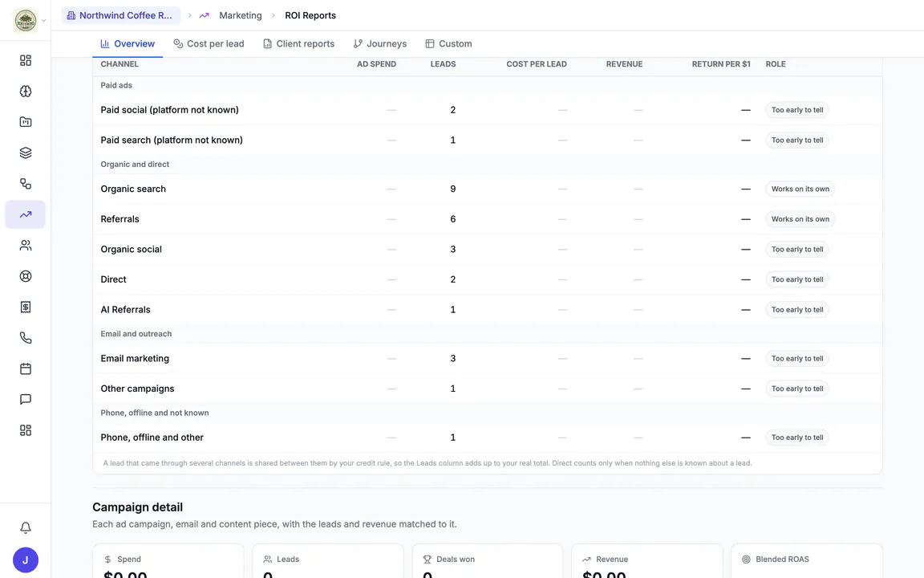This screenshot has width=924, height=578.
Task: Click the RETURN PER $1 column header
Action: coord(721,64)
